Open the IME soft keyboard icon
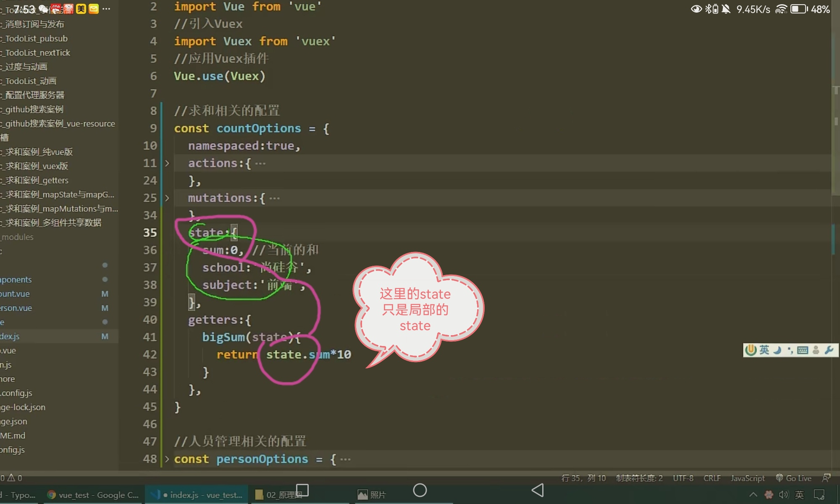This screenshot has height=504, width=840. (802, 350)
